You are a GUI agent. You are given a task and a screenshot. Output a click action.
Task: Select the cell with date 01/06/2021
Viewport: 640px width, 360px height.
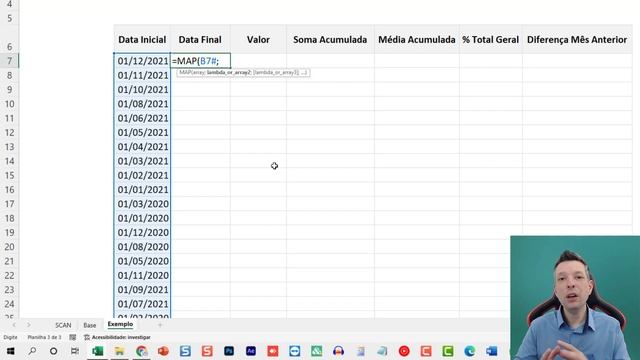tap(142, 118)
